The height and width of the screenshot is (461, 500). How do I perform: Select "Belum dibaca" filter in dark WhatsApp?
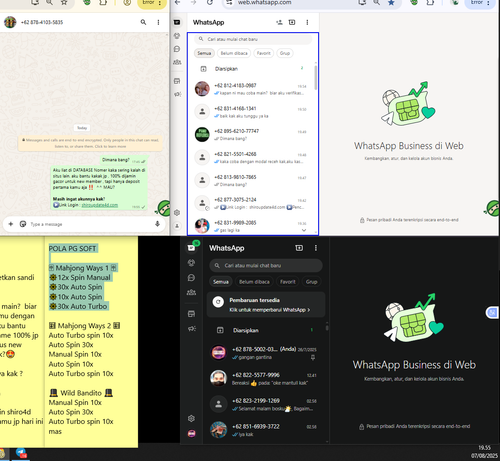(x=254, y=282)
